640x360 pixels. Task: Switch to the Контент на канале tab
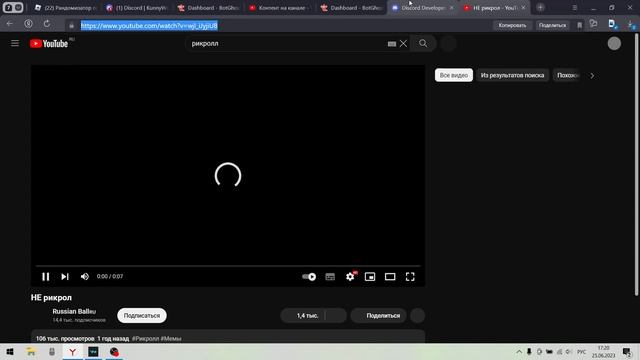pyautogui.click(x=280, y=8)
